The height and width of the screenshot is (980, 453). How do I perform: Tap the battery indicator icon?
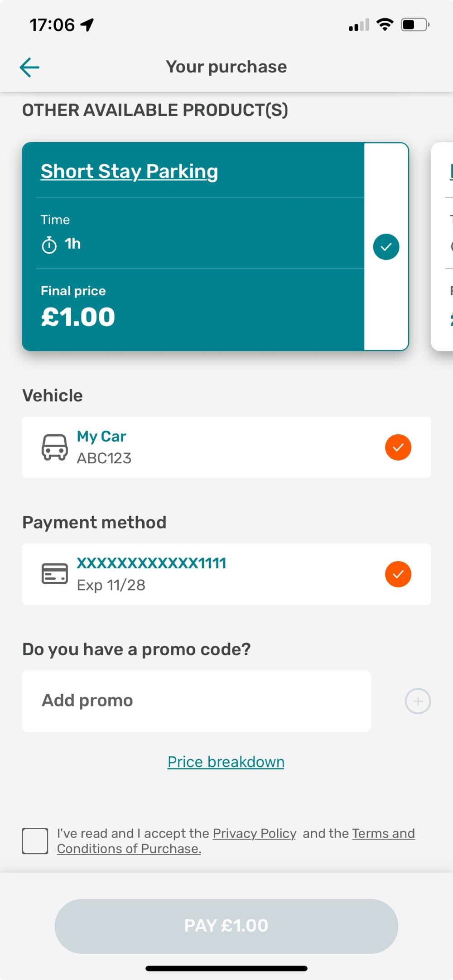414,24
